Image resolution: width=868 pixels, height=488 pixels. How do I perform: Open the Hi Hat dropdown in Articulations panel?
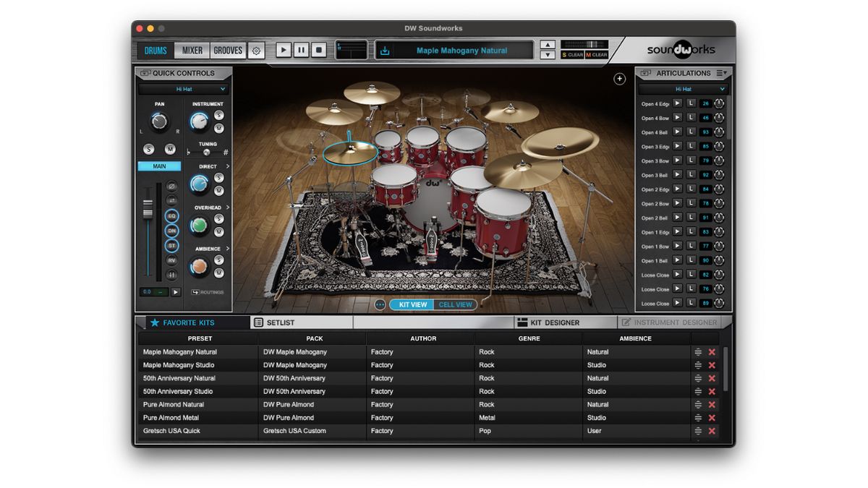(684, 88)
